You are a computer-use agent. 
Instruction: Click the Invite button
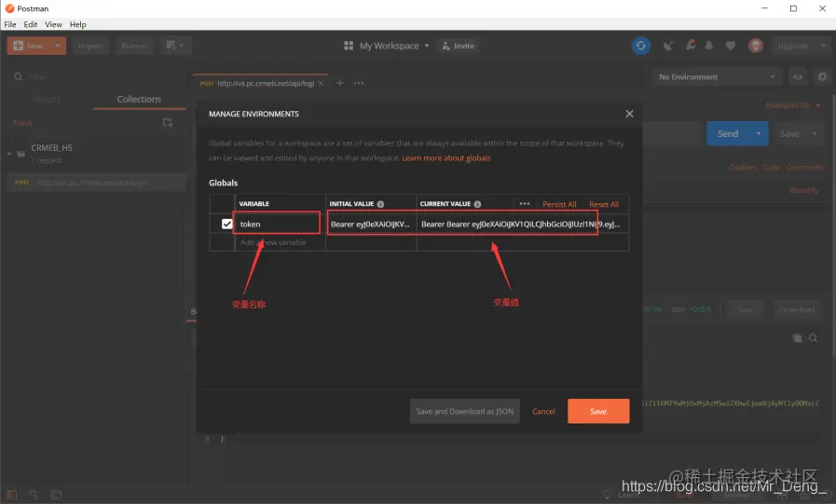(458, 46)
